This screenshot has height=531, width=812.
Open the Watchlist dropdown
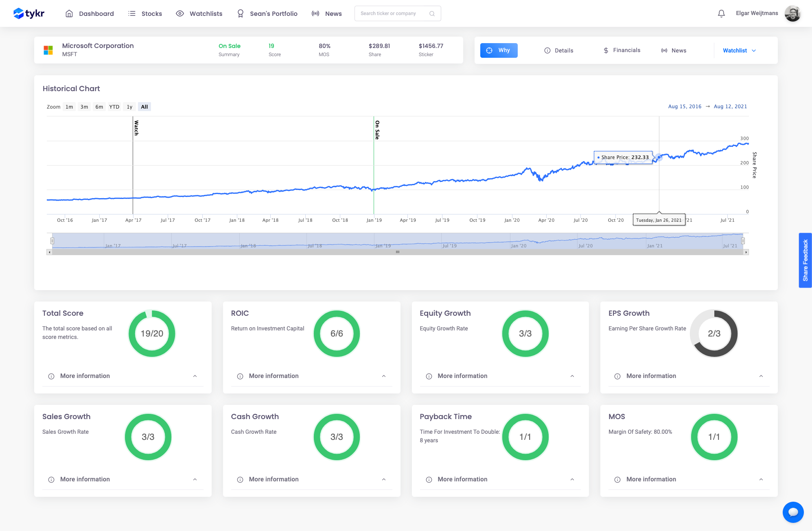[x=739, y=50]
